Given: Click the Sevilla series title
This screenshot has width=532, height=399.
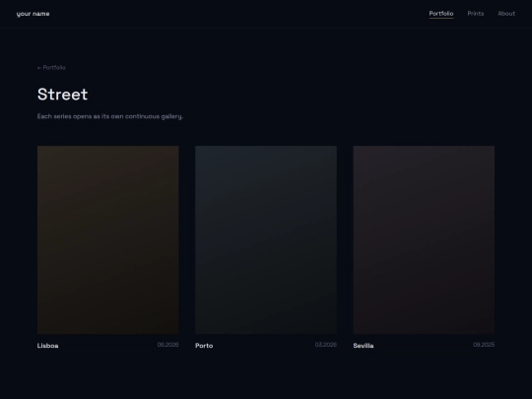Looking at the screenshot, I should click(364, 346).
